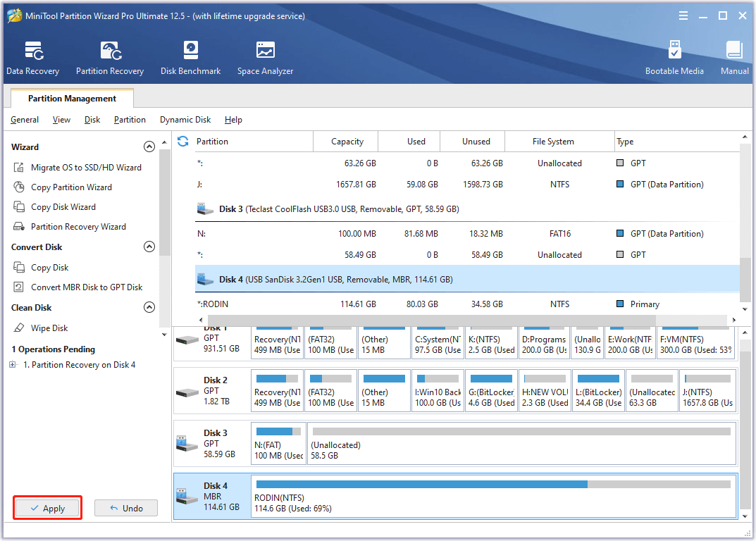The image size is (756, 541).
Task: Click scroll-down arrow of partition list
Action: coord(745,309)
